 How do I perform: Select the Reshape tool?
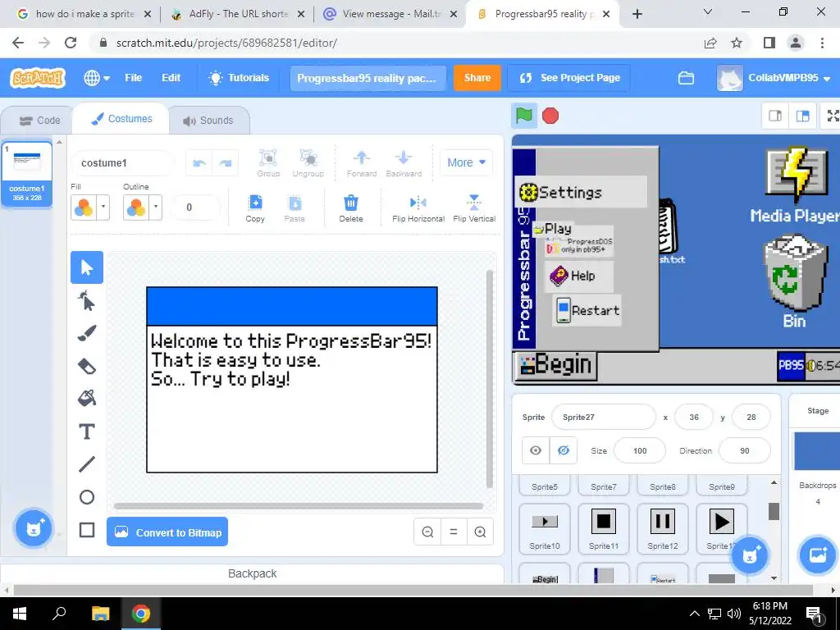pyautogui.click(x=87, y=300)
